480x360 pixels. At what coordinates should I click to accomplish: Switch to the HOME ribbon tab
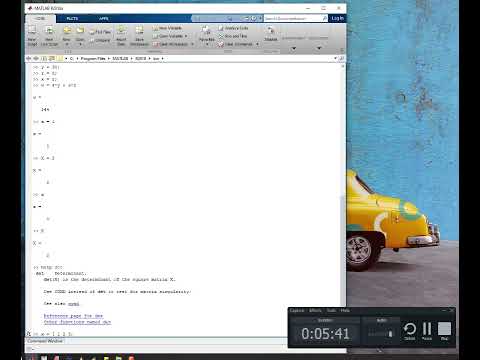(x=41, y=18)
